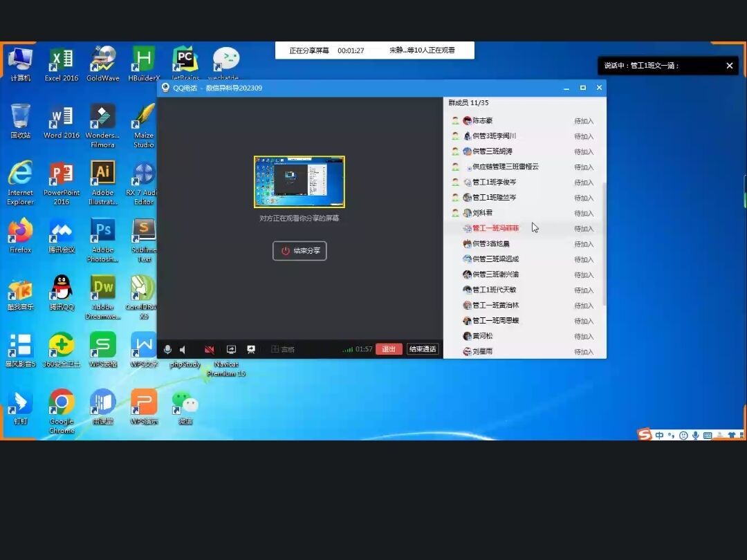This screenshot has width=747, height=560.
Task: Open Adobe Photoshop desktop shortcut
Action: 102,231
